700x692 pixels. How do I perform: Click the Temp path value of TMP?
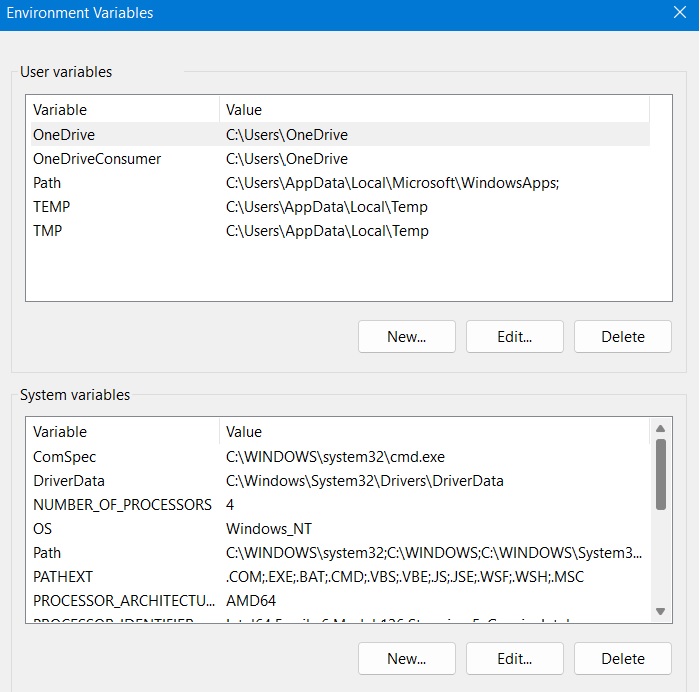tap(327, 231)
